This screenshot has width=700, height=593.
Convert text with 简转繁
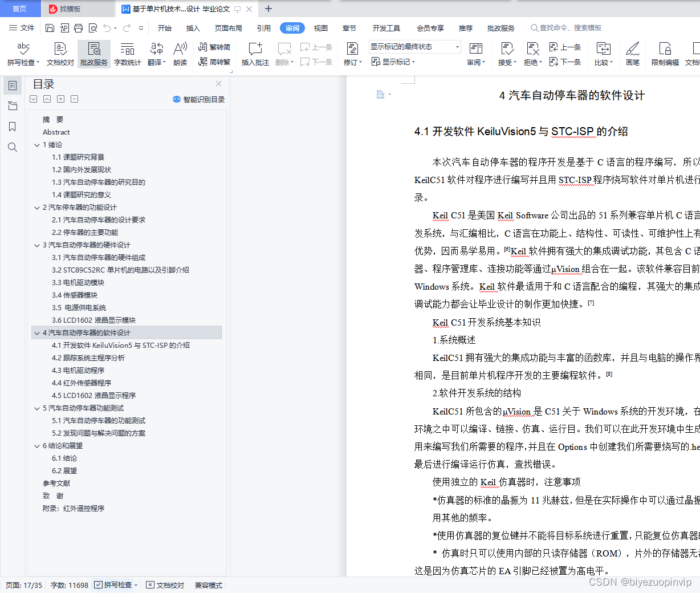point(214,62)
